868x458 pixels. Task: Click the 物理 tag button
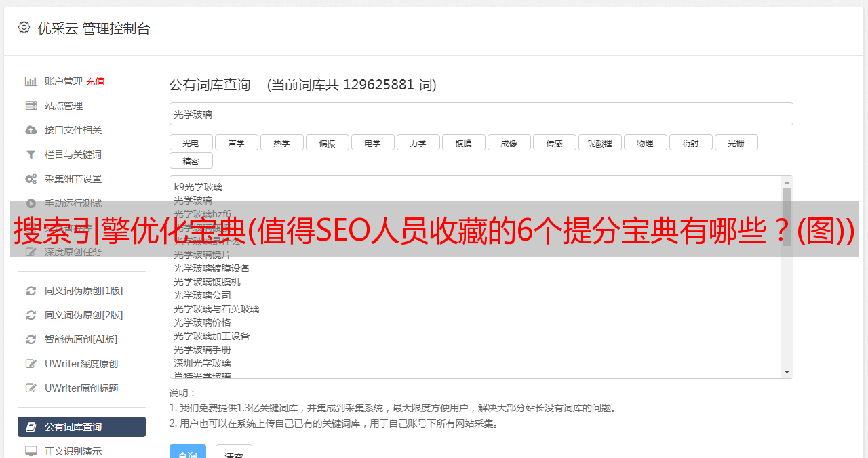coord(645,142)
